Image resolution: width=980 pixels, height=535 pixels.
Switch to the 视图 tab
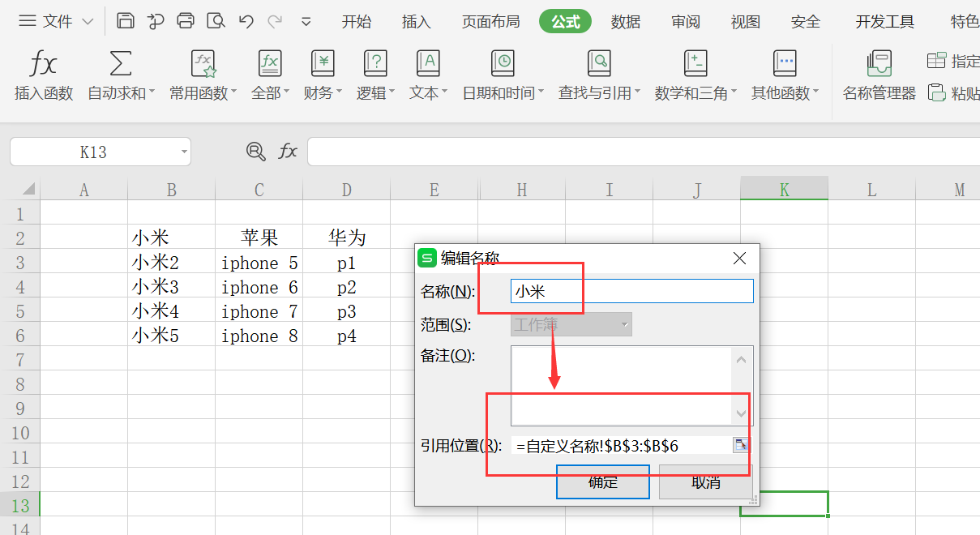click(x=746, y=22)
